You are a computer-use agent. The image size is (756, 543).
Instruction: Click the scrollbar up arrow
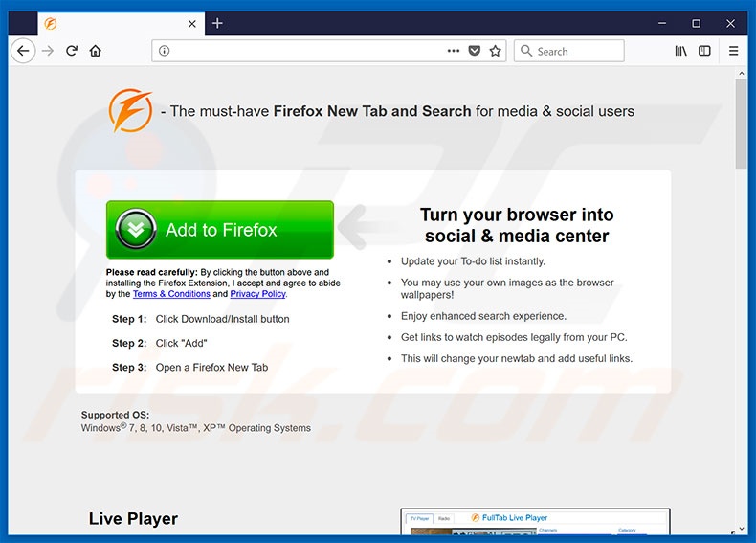coord(742,74)
